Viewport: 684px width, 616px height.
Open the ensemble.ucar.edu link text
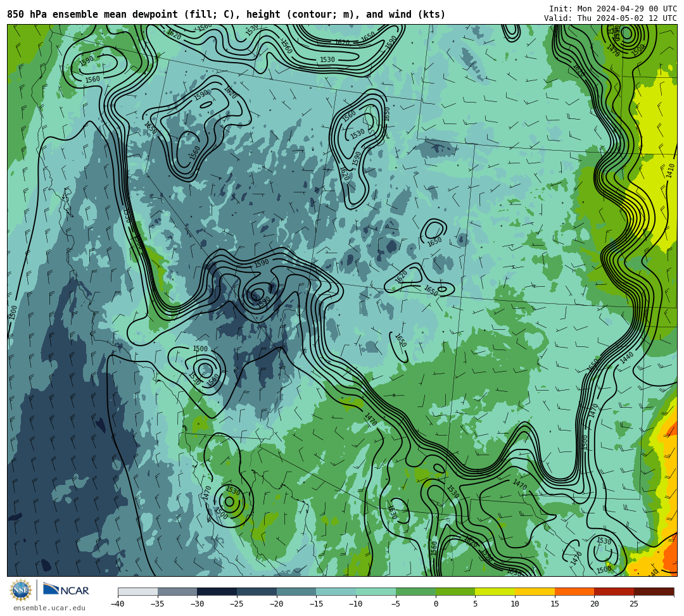point(49,608)
